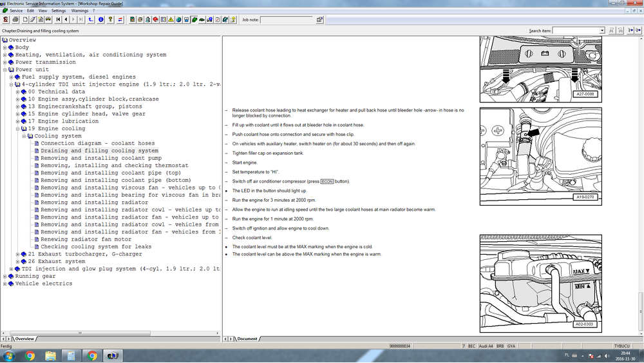This screenshot has height=363, width=644.
Task: Open the Service menu
Action: pyautogui.click(x=16, y=11)
